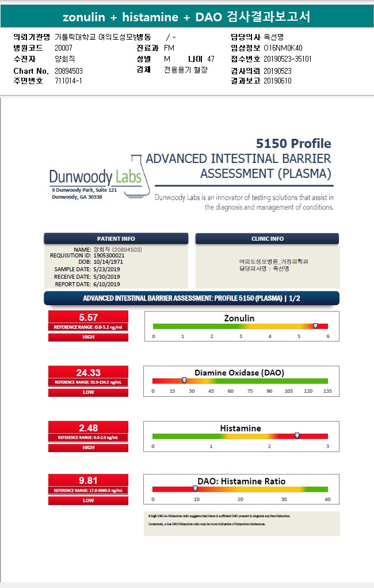Select the CLINIC INFO header
Viewport: 374px width, 588px height.
pyautogui.click(x=267, y=238)
